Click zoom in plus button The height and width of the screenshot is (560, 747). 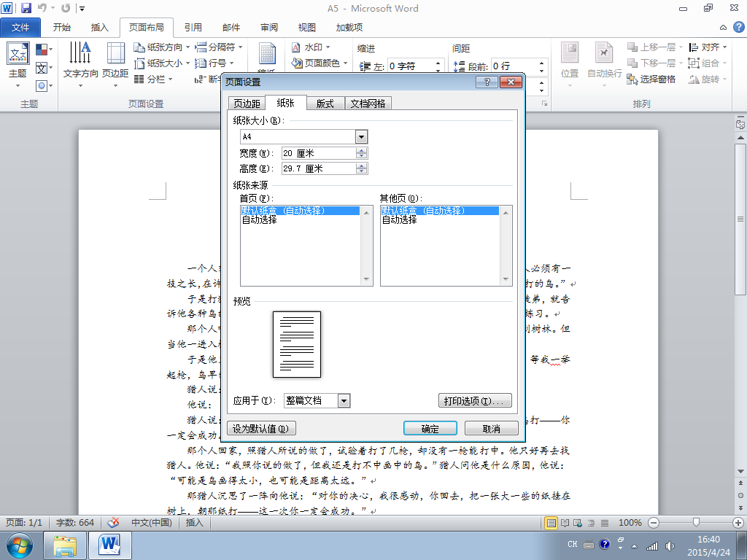738,523
